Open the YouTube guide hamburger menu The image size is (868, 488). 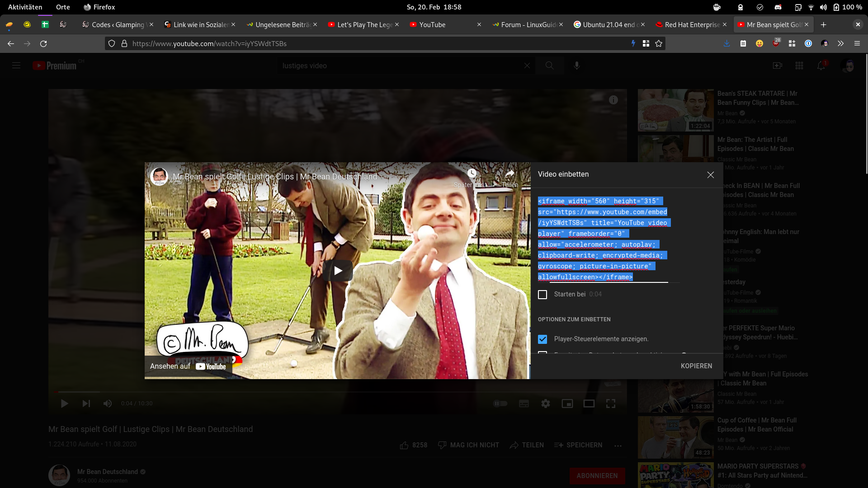click(x=16, y=66)
